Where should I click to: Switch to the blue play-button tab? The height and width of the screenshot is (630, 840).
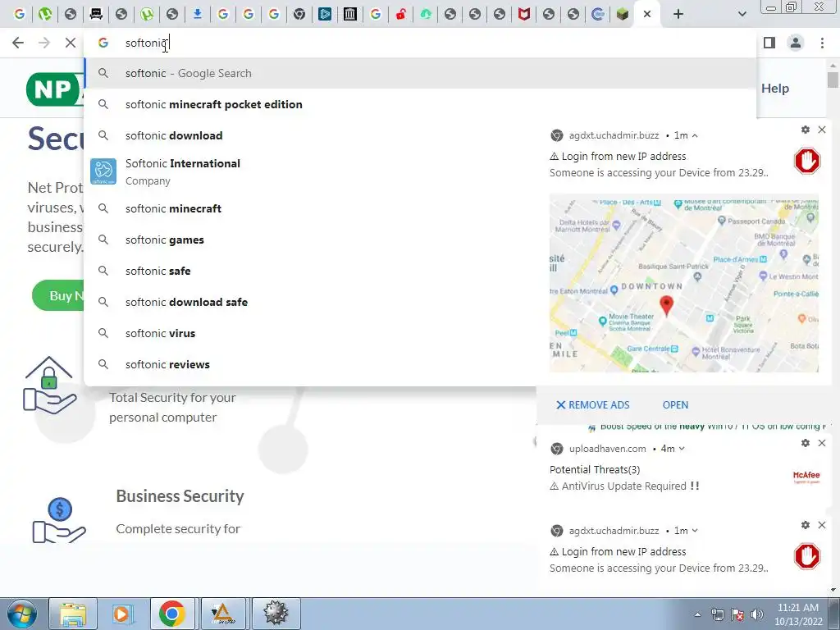[325, 15]
